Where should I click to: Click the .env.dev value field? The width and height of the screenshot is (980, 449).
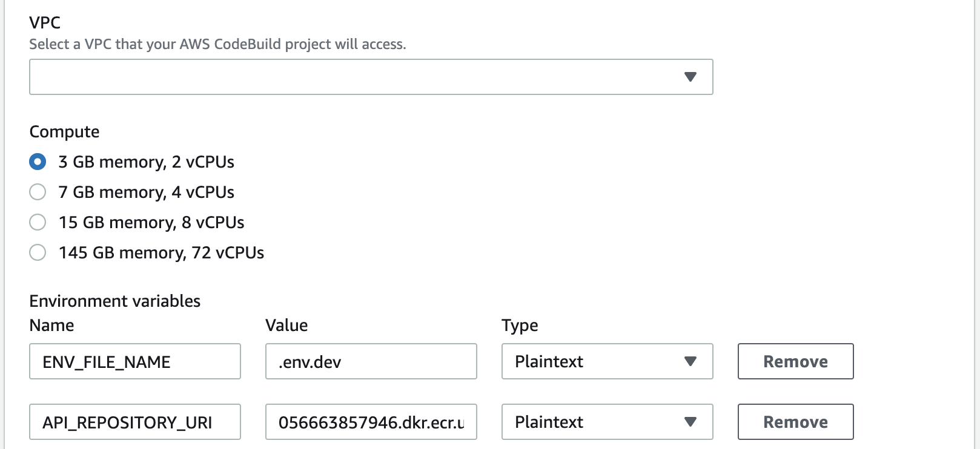tap(371, 361)
